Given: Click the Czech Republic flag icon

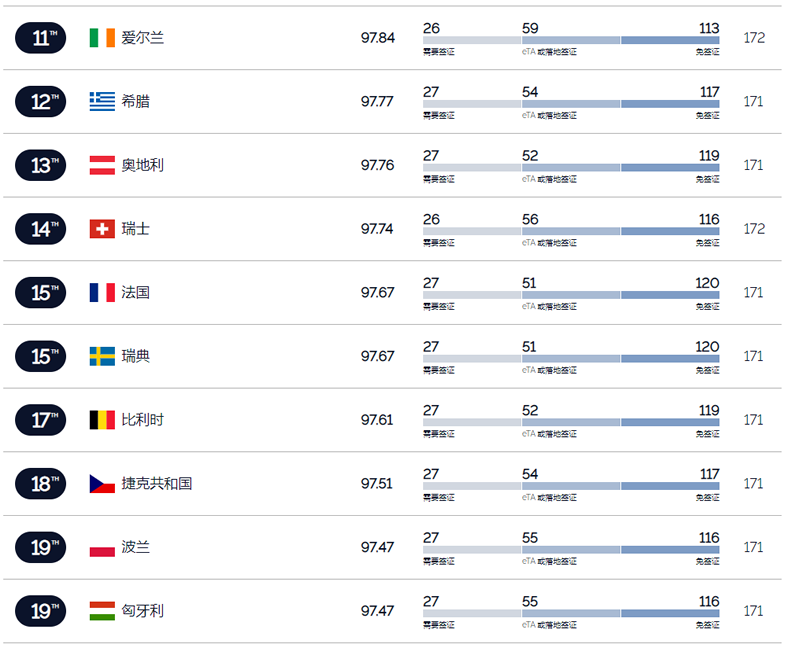Looking at the screenshot, I should point(102,484).
